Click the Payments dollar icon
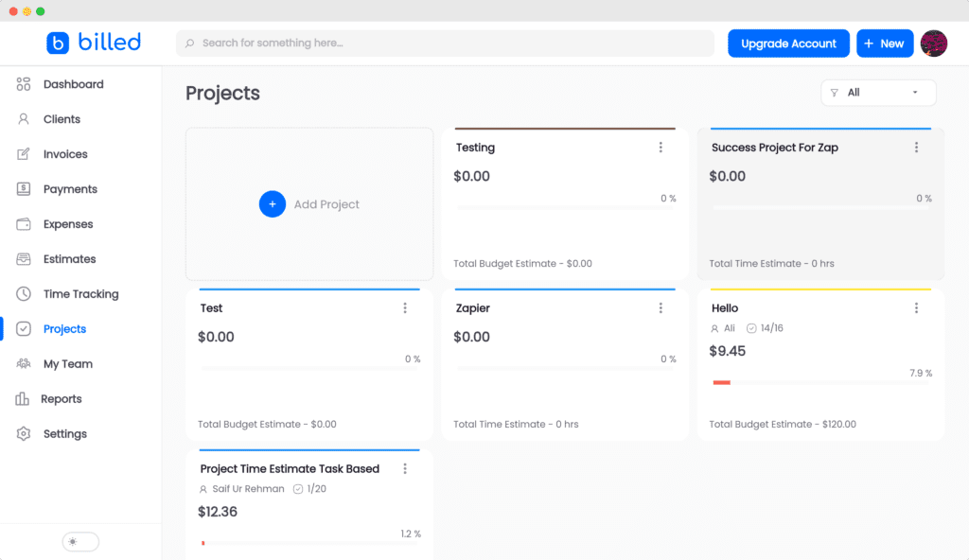Viewport: 969px width, 560px height. tap(24, 189)
